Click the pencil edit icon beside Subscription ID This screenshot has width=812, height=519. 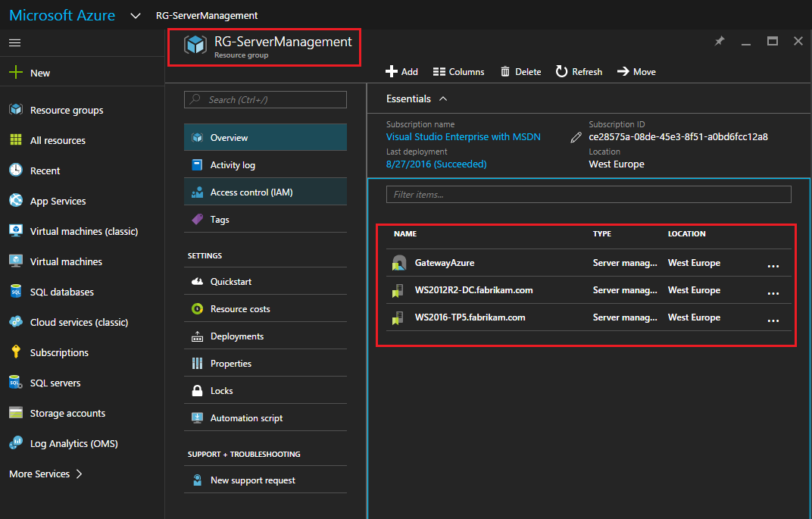coord(576,137)
